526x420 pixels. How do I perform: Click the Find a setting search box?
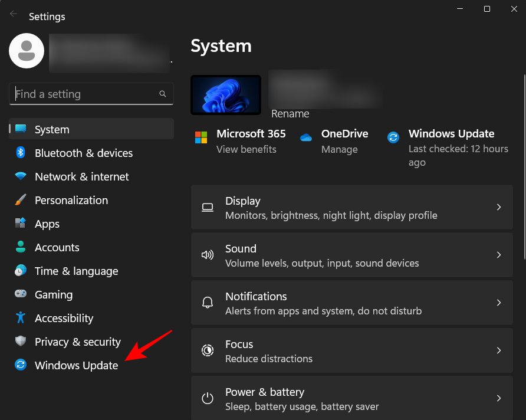[91, 94]
